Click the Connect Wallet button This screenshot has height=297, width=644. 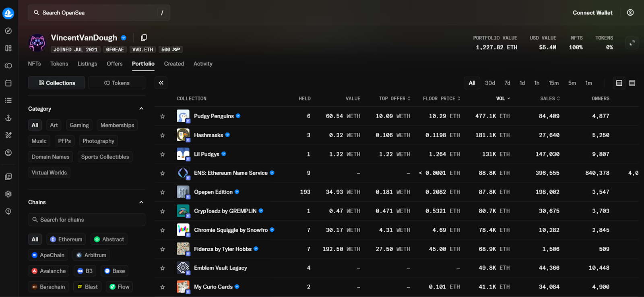592,13
